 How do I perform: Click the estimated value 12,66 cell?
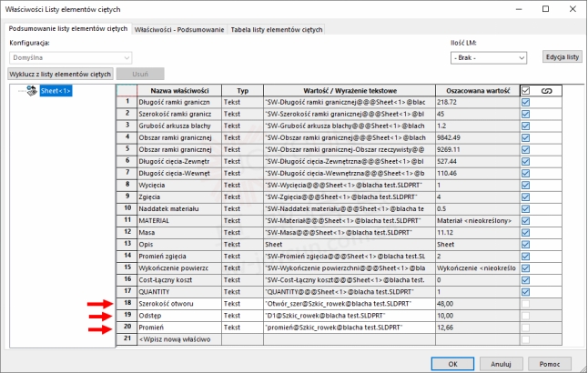[478, 328]
